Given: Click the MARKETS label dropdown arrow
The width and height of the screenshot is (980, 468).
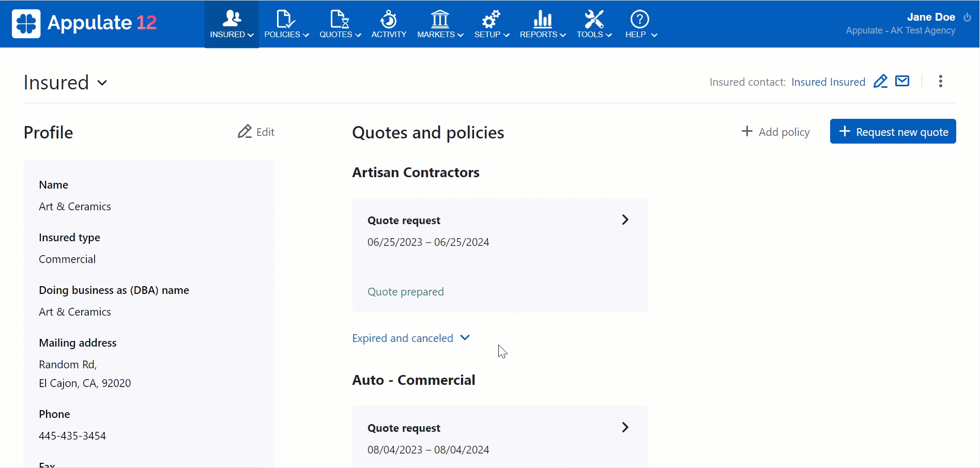Looking at the screenshot, I should tap(461, 35).
